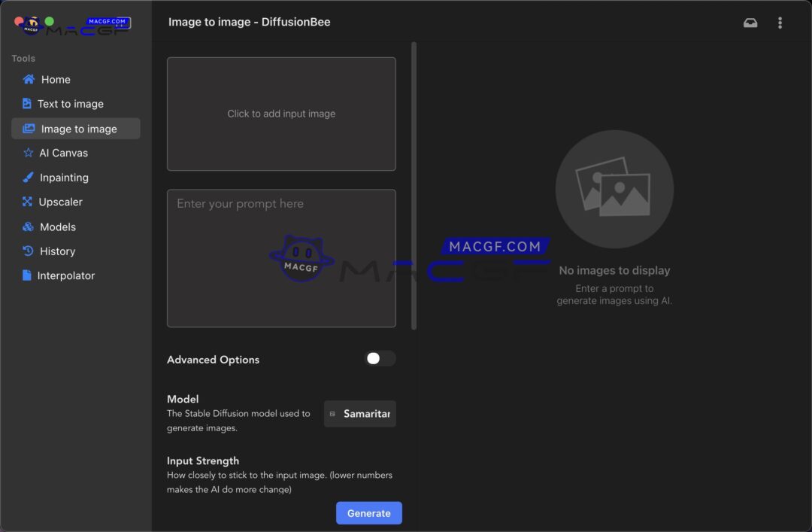Change the Stable Diffusion model
Viewport: 812px width, 532px height.
[359, 413]
